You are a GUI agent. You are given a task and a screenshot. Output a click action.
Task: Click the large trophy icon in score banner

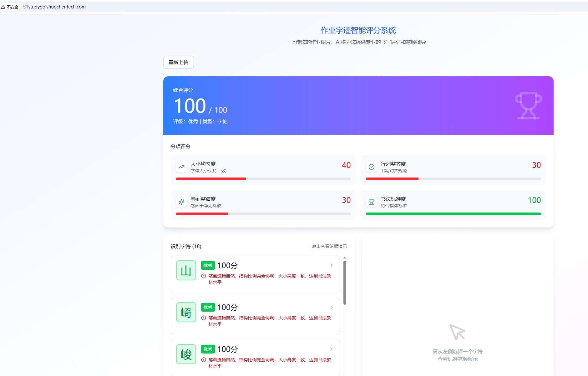pyautogui.click(x=528, y=106)
